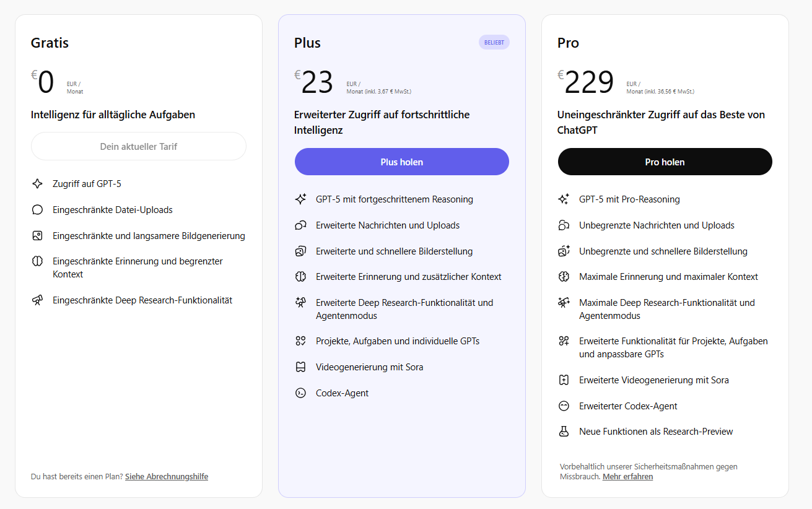Select the Gratis plan heading
Viewport: 812px width, 509px height.
pos(50,43)
